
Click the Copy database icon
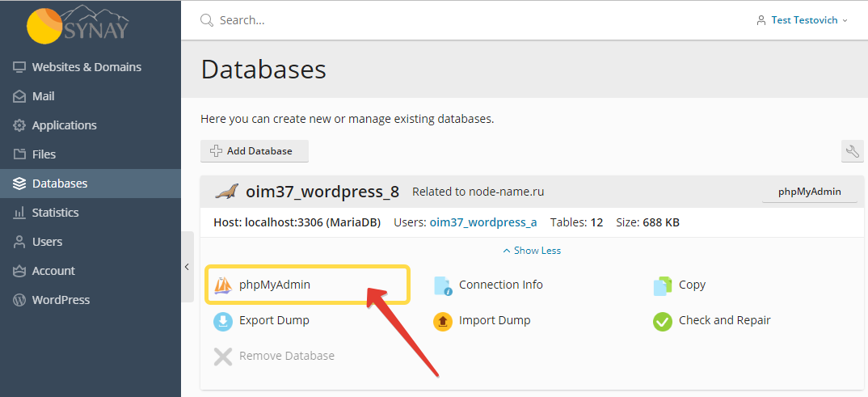[x=662, y=285]
